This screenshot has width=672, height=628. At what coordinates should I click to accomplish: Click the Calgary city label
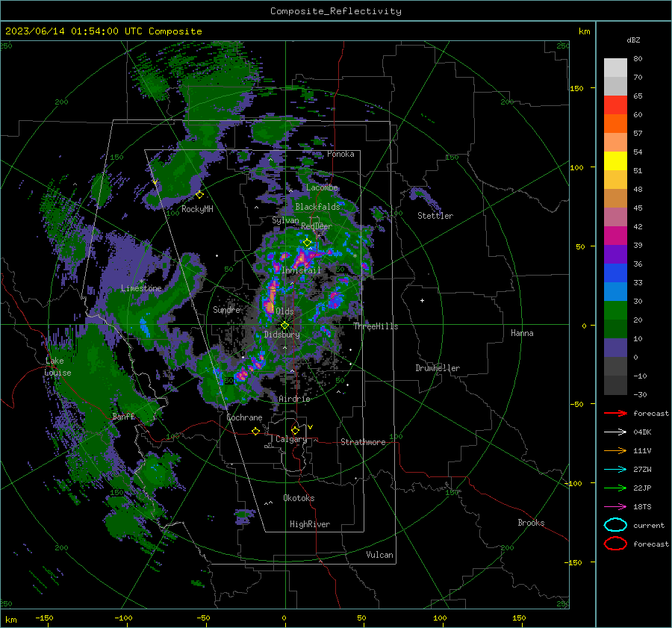point(291,439)
